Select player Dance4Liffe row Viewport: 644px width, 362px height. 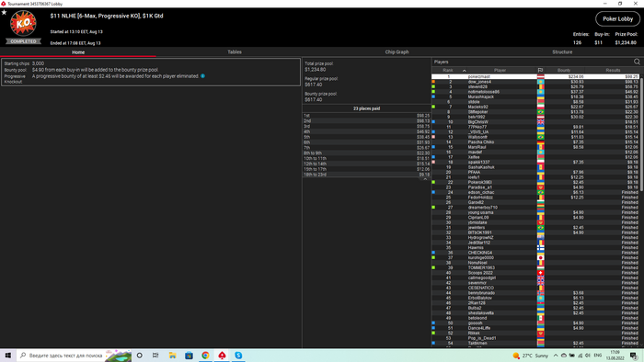[535, 328]
